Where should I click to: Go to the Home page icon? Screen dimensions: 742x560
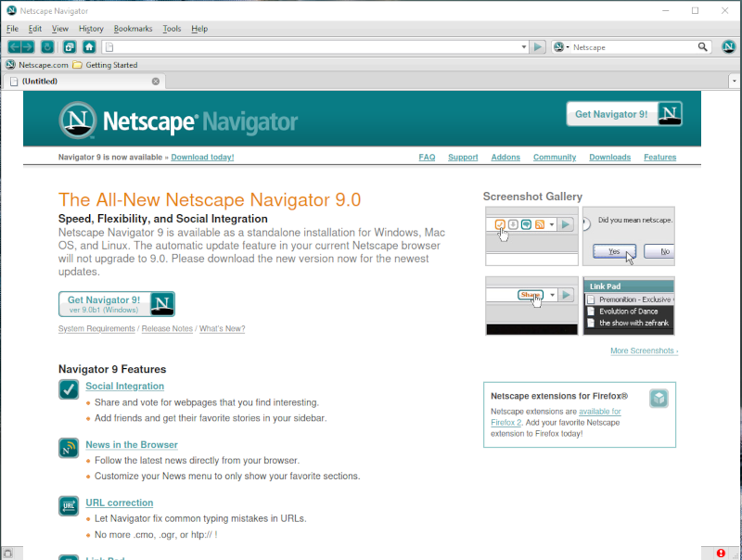click(89, 47)
